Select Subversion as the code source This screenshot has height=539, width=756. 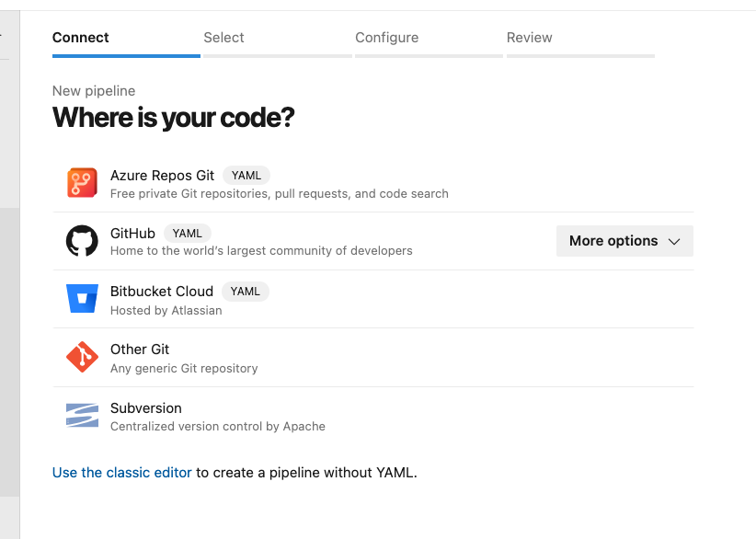tap(146, 407)
